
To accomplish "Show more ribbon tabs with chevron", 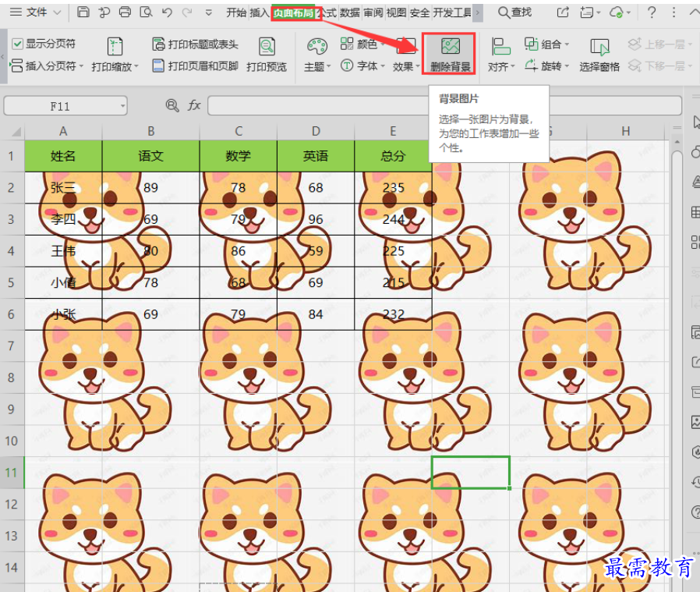I will tap(478, 13).
